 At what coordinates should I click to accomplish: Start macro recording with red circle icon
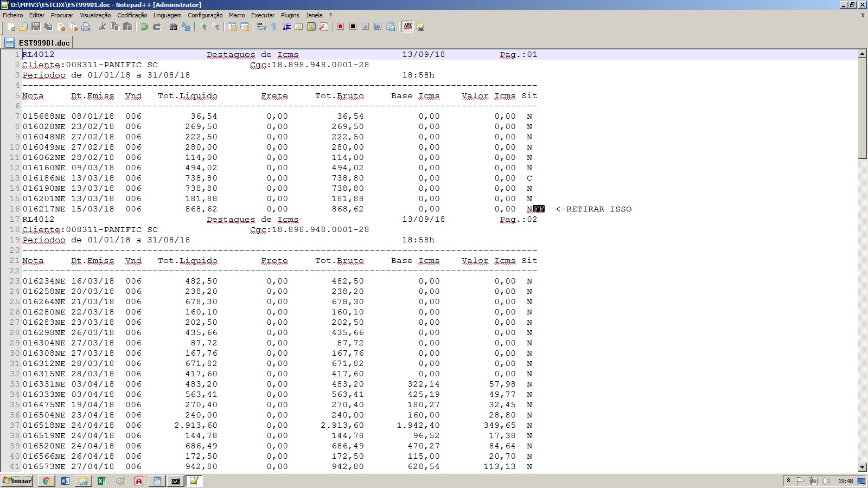340,27
